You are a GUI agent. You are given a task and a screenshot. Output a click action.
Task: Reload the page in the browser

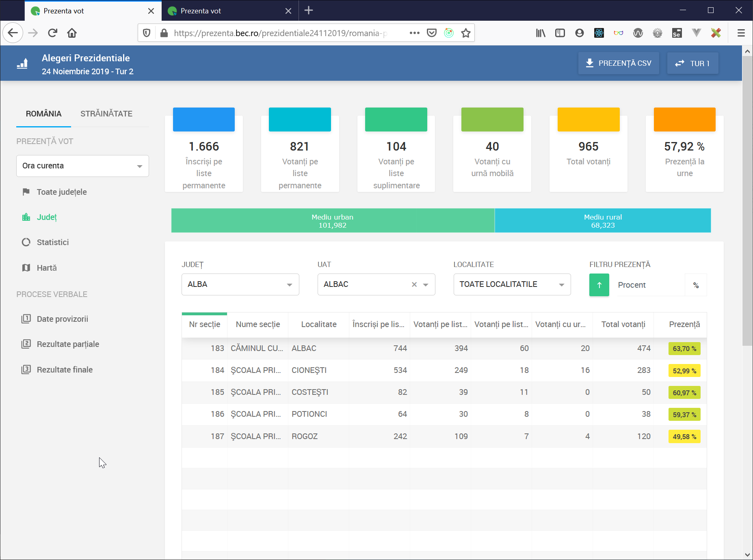point(53,33)
